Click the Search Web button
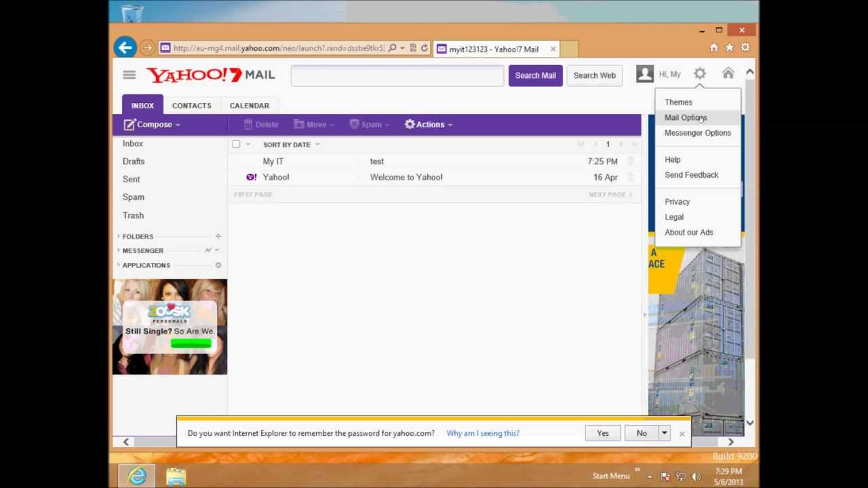This screenshot has height=488, width=868. click(x=595, y=75)
